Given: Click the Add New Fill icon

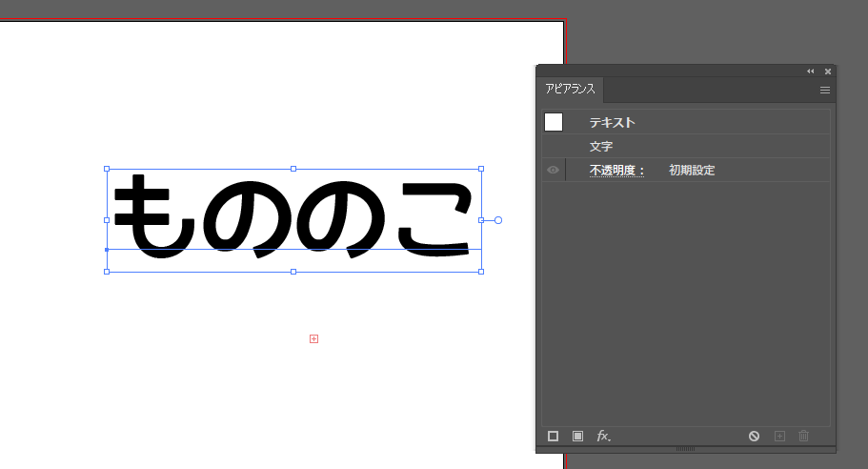Looking at the screenshot, I should tap(577, 436).
